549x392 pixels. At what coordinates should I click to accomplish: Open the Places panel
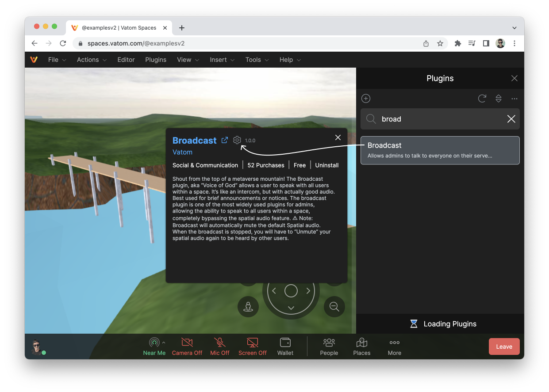coord(362,346)
